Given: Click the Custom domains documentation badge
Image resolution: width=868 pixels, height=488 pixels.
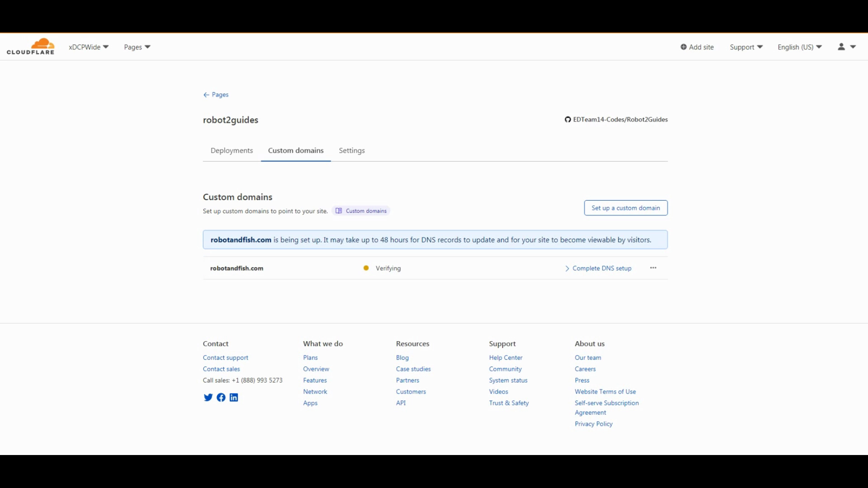Looking at the screenshot, I should coord(361,211).
